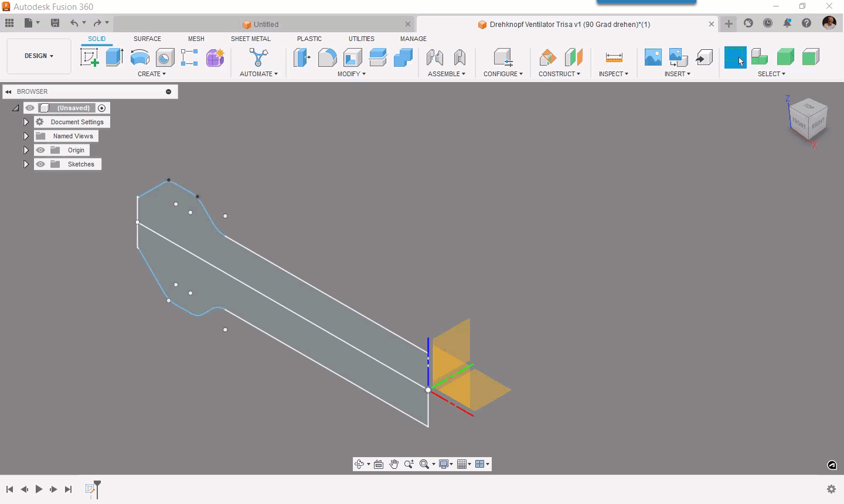Click the FRONT face of the ViewCube
This screenshot has width=844, height=504.
tap(798, 123)
